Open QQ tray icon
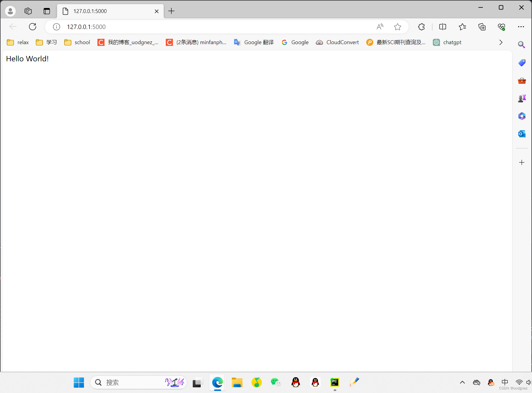532x393 pixels. tap(491, 382)
